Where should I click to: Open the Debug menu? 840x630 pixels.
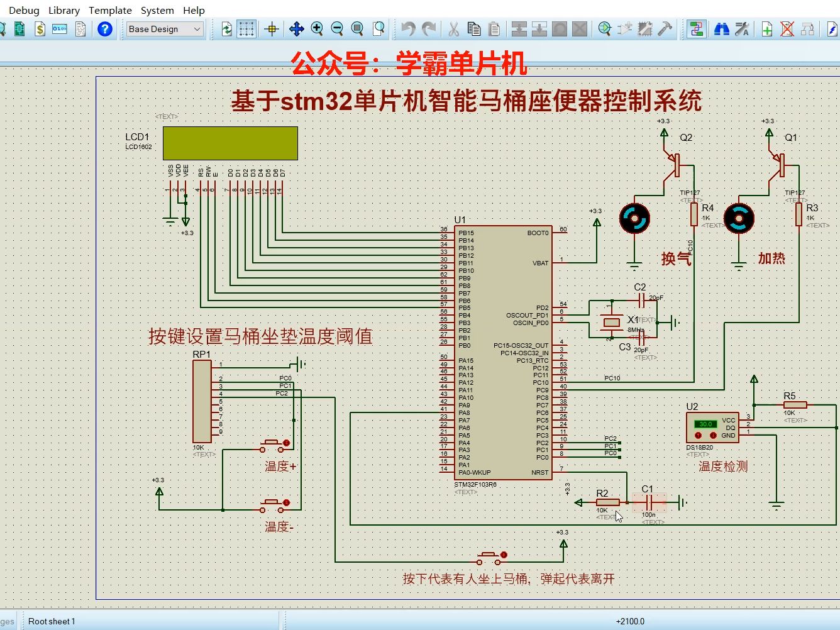[24, 10]
